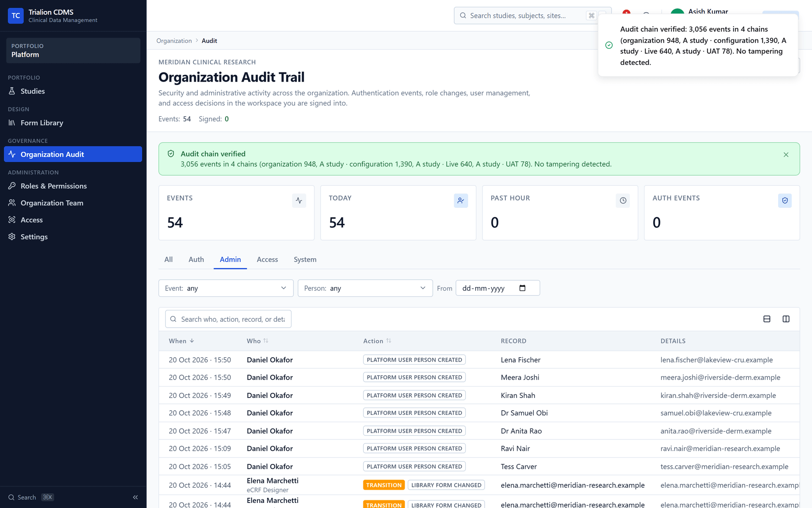Go to Organization Team page
The width and height of the screenshot is (812, 508).
[73, 203]
